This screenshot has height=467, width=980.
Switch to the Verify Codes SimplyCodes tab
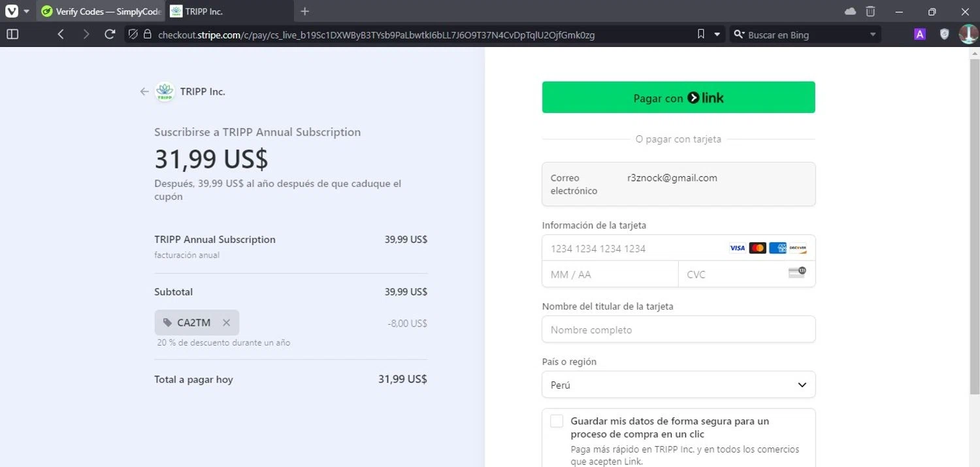pyautogui.click(x=101, y=12)
